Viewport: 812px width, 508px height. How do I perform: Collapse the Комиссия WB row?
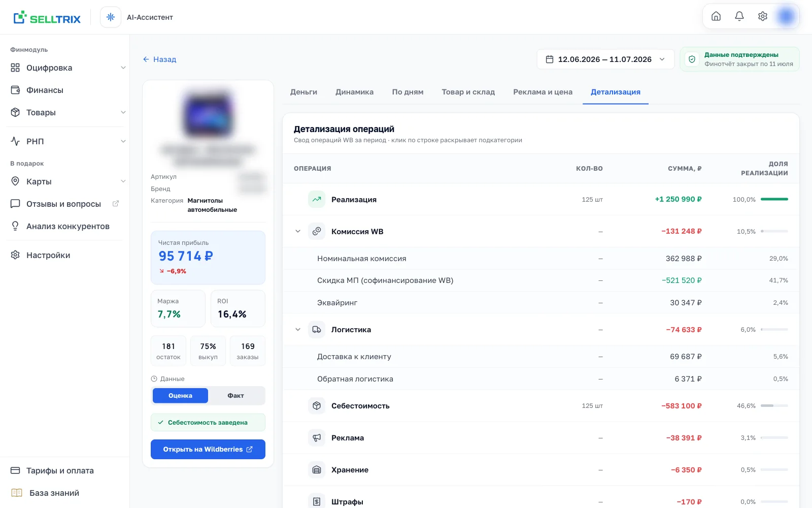(298, 231)
